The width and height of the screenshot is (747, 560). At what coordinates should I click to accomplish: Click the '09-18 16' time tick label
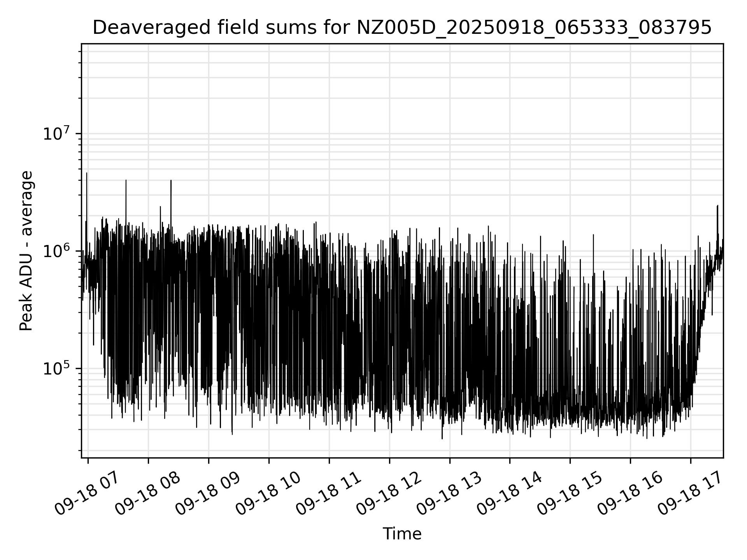630,494
